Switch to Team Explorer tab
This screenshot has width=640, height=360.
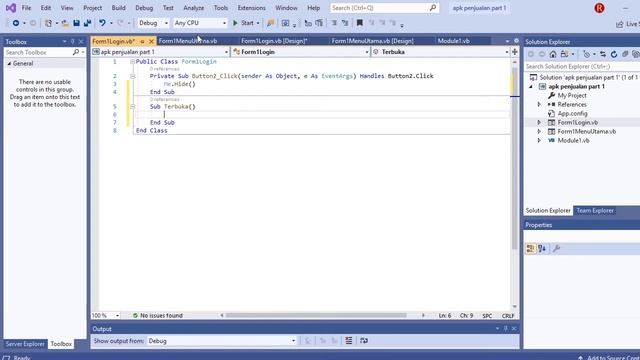pos(595,211)
